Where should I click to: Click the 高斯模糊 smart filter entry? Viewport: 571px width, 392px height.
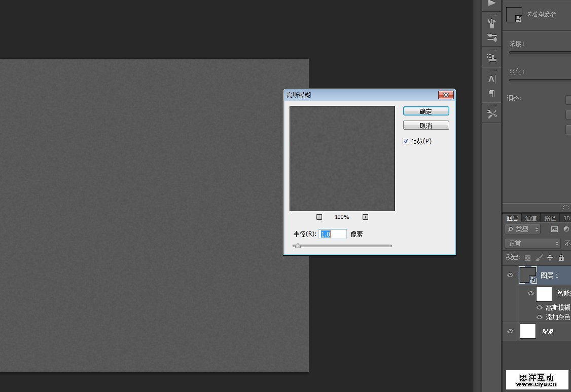point(558,307)
